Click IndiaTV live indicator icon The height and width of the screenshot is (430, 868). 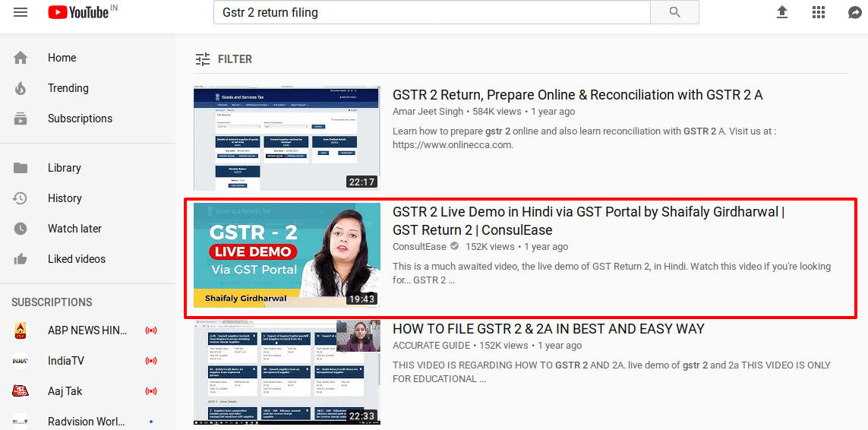pos(150,361)
